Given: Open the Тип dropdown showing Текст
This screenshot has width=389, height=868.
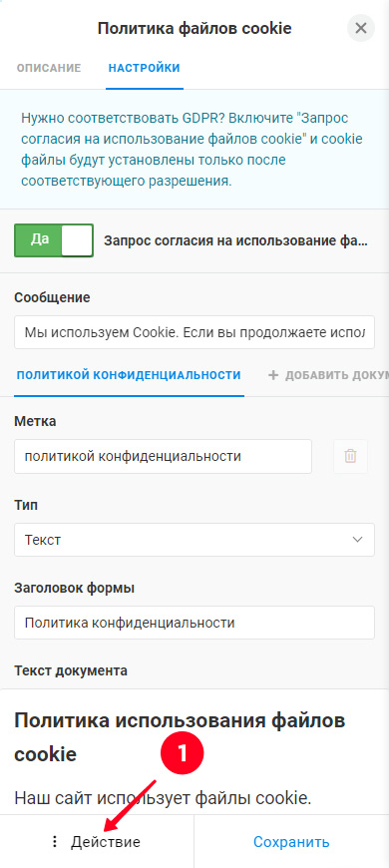Looking at the screenshot, I should [x=194, y=540].
